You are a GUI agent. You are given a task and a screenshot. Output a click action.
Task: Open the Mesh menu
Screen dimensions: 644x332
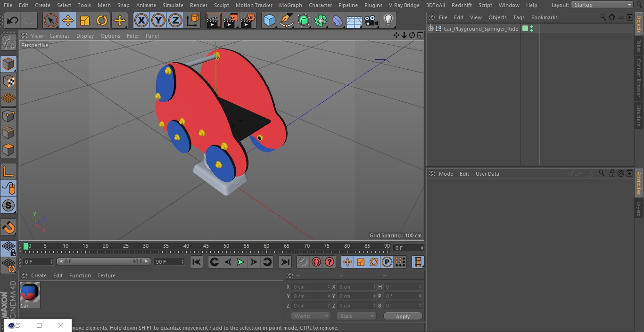coord(104,5)
